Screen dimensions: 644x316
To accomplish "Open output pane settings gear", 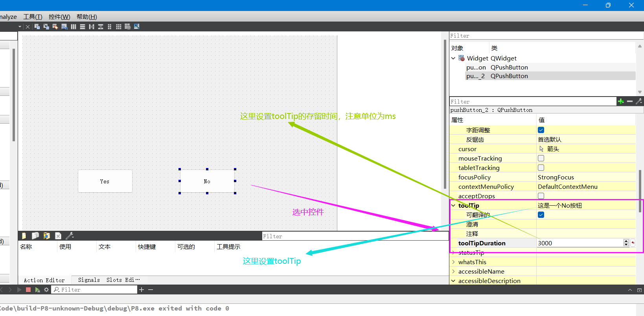I will click(46, 290).
